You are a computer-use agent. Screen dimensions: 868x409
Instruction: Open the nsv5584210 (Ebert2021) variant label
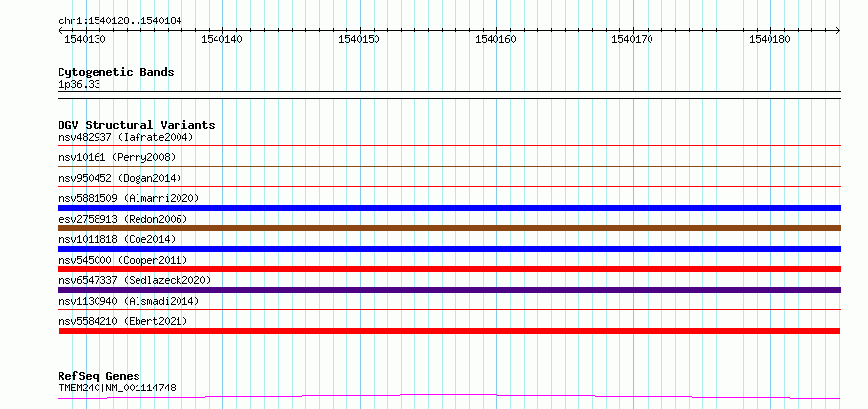click(123, 321)
